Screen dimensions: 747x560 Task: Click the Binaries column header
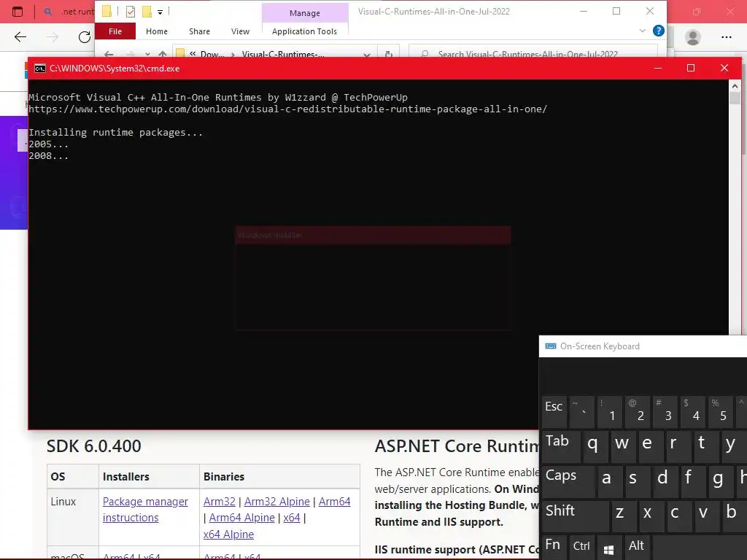[224, 477]
